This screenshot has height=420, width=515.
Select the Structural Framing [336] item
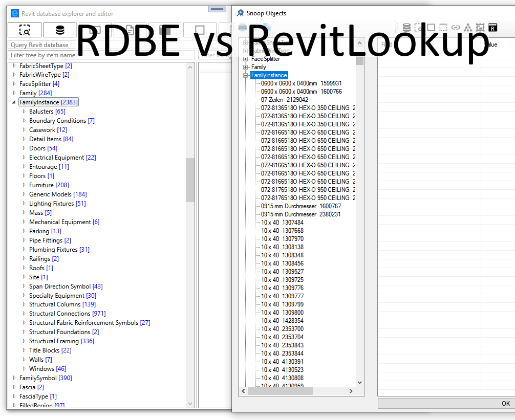(61, 341)
